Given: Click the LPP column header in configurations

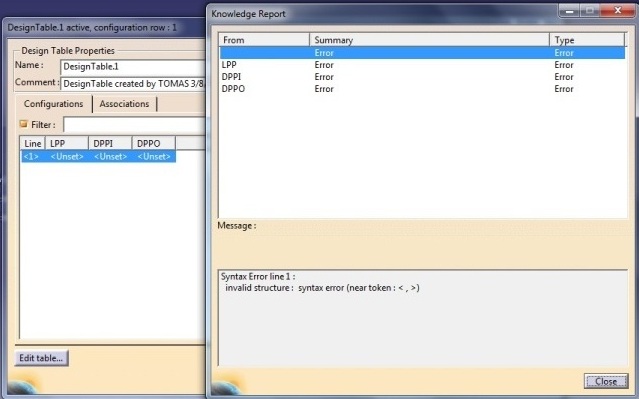Looking at the screenshot, I should 66,143.
